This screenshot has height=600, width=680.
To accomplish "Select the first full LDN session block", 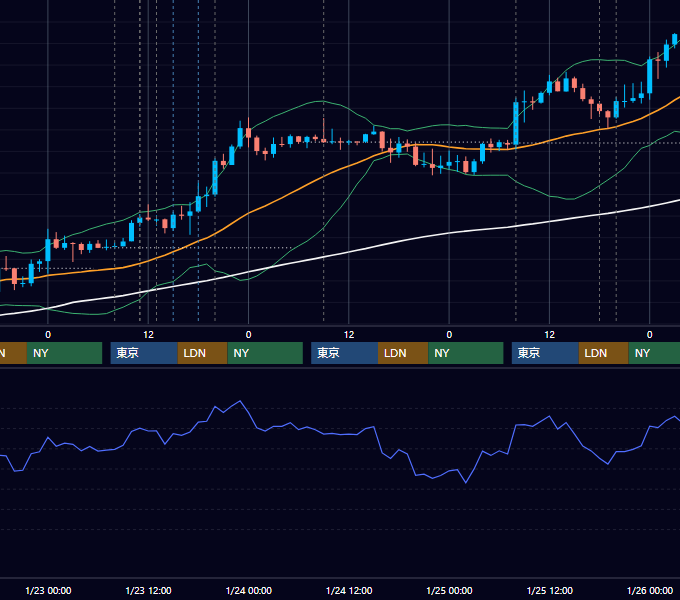I will tap(203, 353).
